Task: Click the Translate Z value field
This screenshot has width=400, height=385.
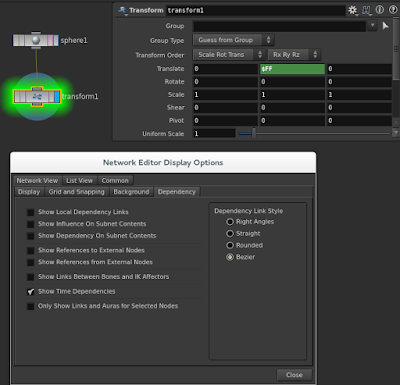Action: click(359, 69)
